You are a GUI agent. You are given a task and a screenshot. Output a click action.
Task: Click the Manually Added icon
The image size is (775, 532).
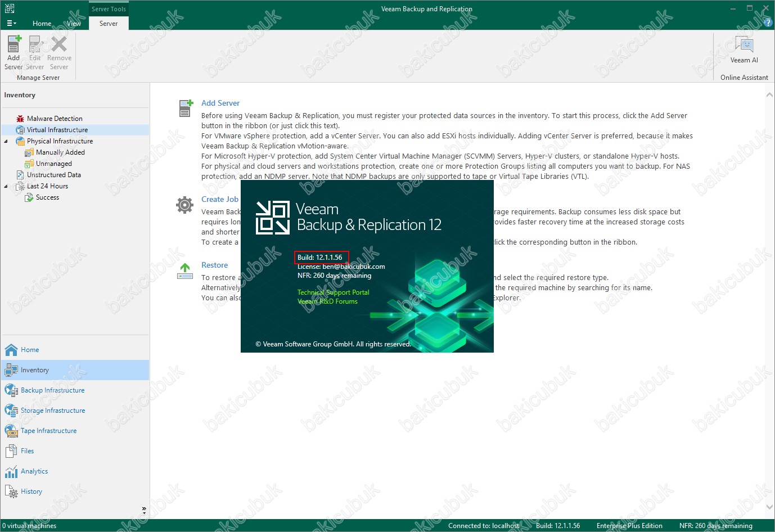29,152
